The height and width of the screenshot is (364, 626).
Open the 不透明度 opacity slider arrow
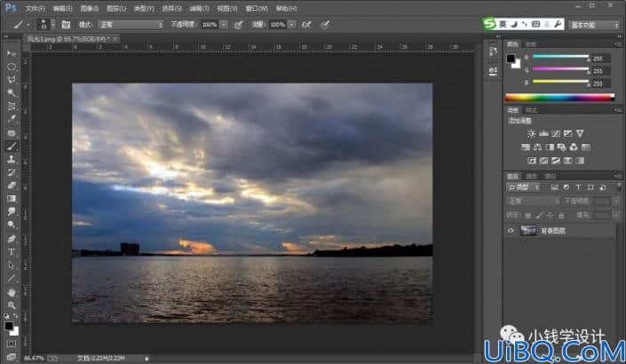pyautogui.click(x=224, y=25)
